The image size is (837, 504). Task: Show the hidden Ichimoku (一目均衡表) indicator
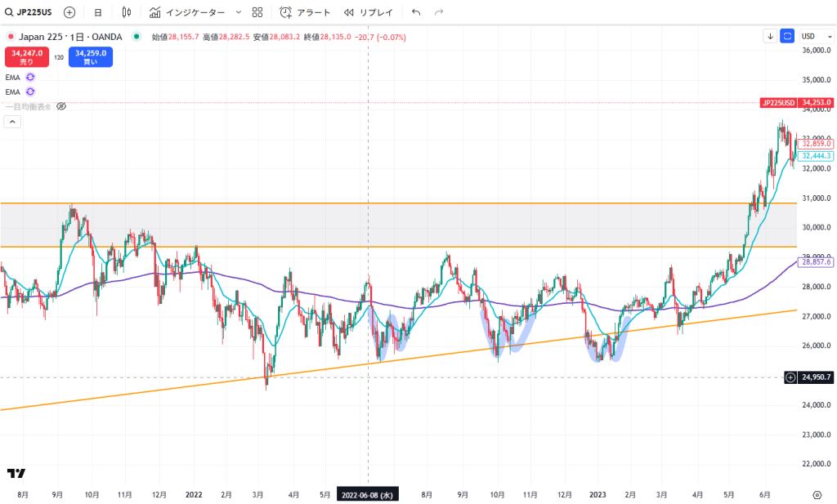coord(60,106)
